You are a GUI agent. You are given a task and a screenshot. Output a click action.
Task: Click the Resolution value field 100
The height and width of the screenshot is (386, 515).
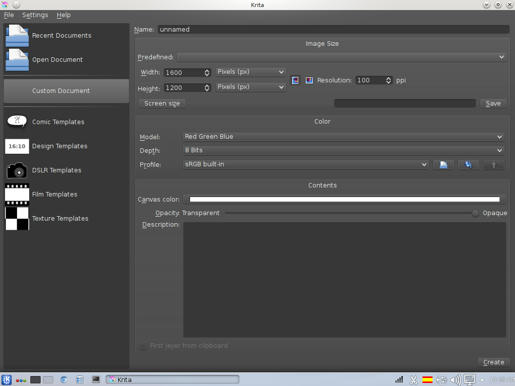click(x=370, y=80)
